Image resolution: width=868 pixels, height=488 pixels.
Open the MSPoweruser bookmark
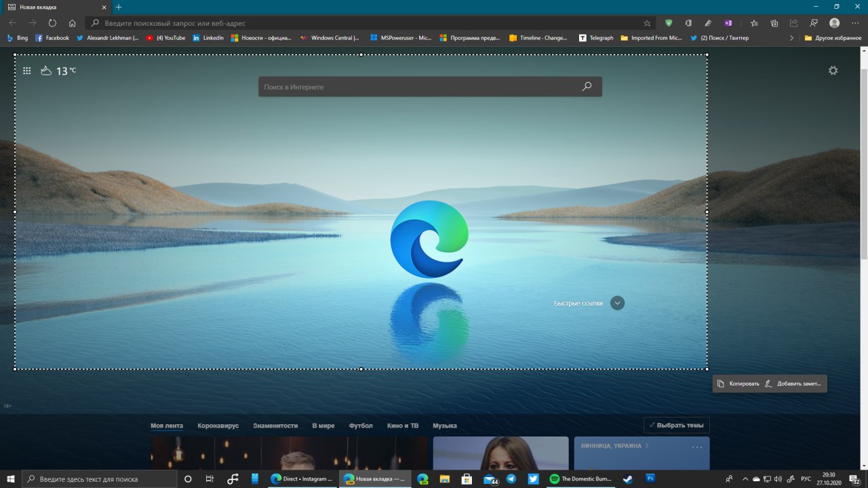pyautogui.click(x=401, y=38)
